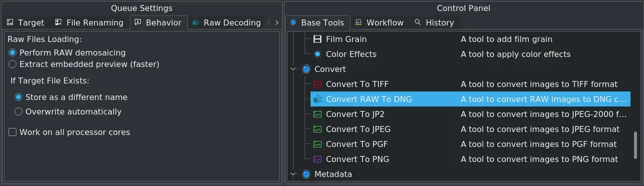Click 'A tool to convert images to TIFF format'
Viewport: 644px width, 186px height.
(x=539, y=84)
